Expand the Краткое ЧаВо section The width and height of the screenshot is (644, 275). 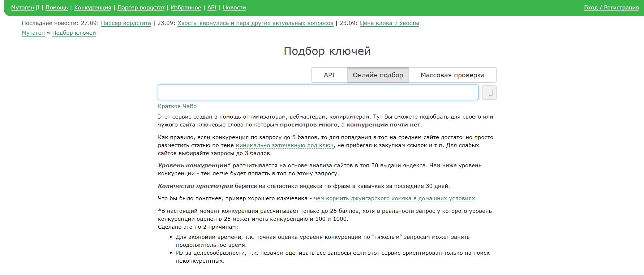point(177,106)
